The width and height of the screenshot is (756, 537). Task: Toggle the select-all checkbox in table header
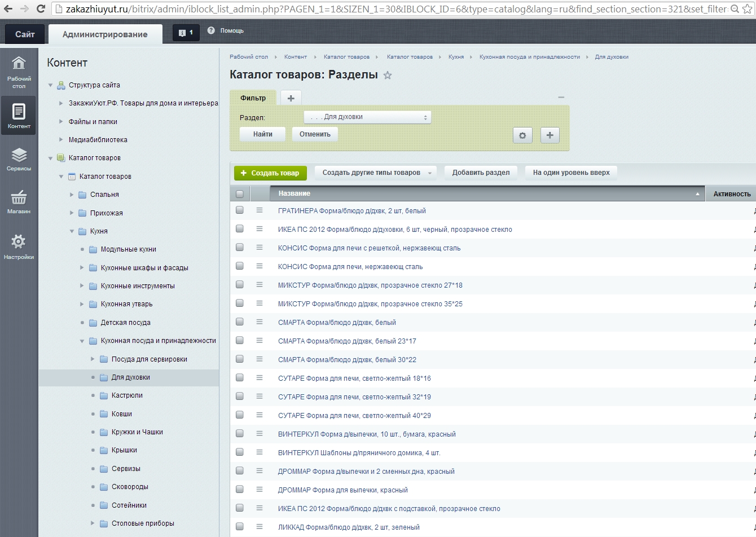point(240,194)
